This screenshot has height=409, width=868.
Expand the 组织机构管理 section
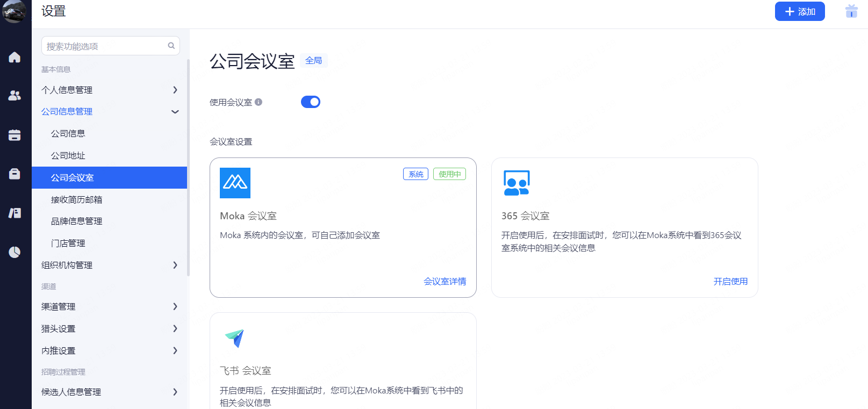[110, 265]
